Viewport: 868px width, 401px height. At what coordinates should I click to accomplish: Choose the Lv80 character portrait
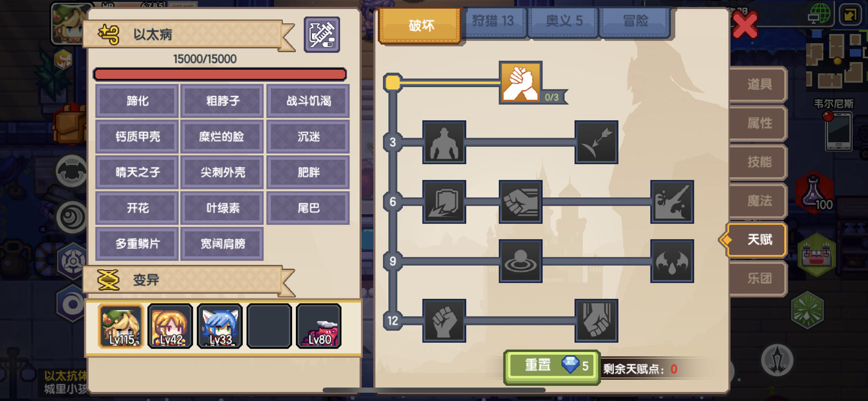[319, 326]
